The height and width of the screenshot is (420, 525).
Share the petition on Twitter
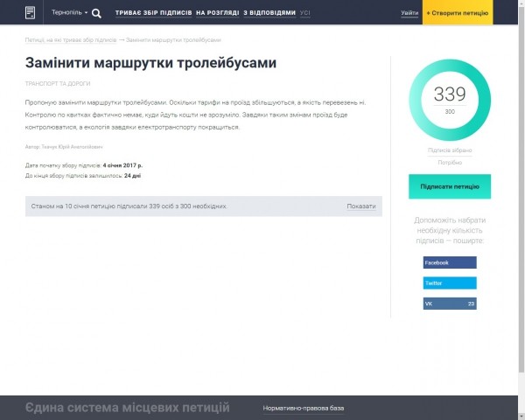450,283
